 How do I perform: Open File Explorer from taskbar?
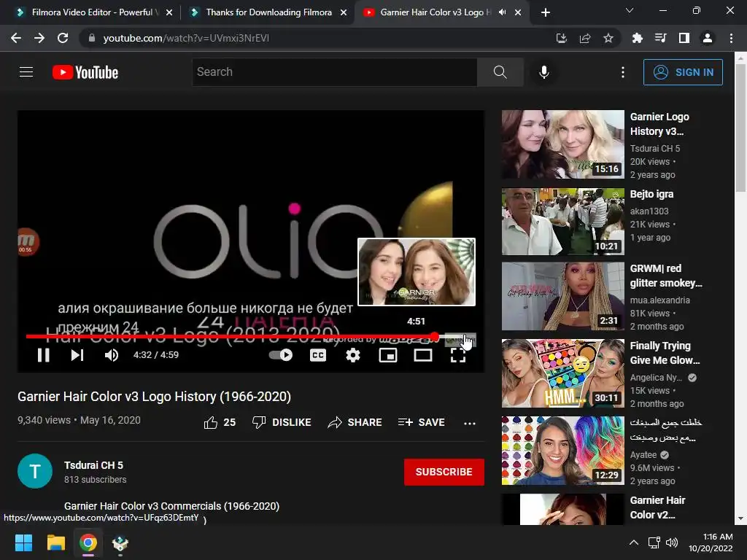55,542
